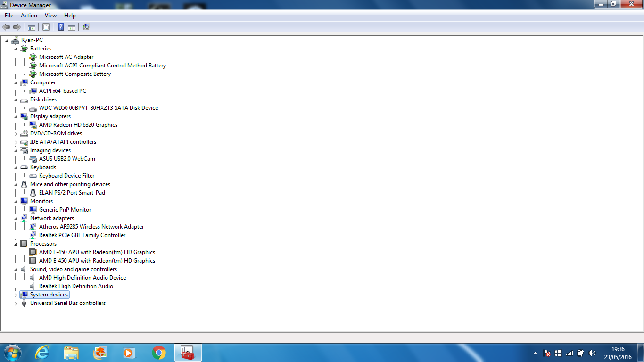Screen dimensions: 644x362
Task: Select the Processors label
Action: 43,244
